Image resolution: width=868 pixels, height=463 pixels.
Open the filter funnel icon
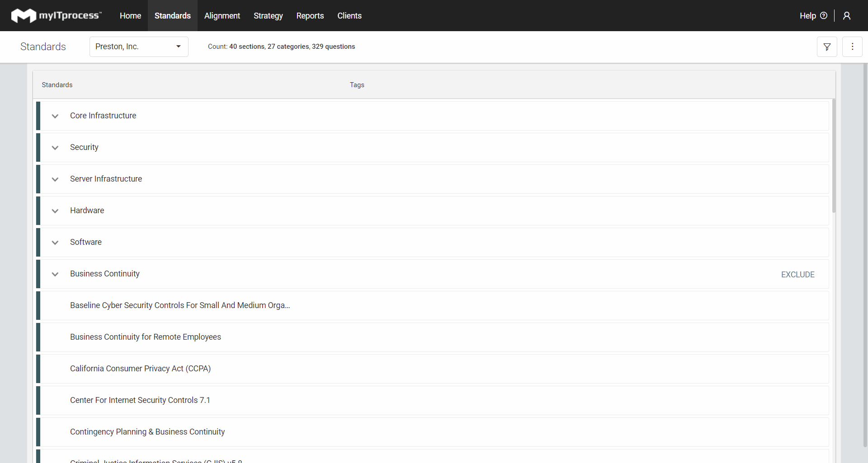point(827,47)
